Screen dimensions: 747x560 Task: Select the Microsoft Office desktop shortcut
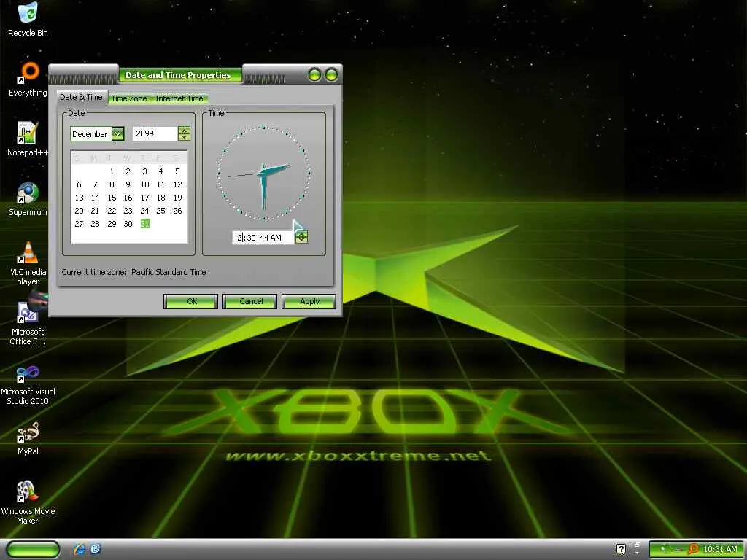28,323
